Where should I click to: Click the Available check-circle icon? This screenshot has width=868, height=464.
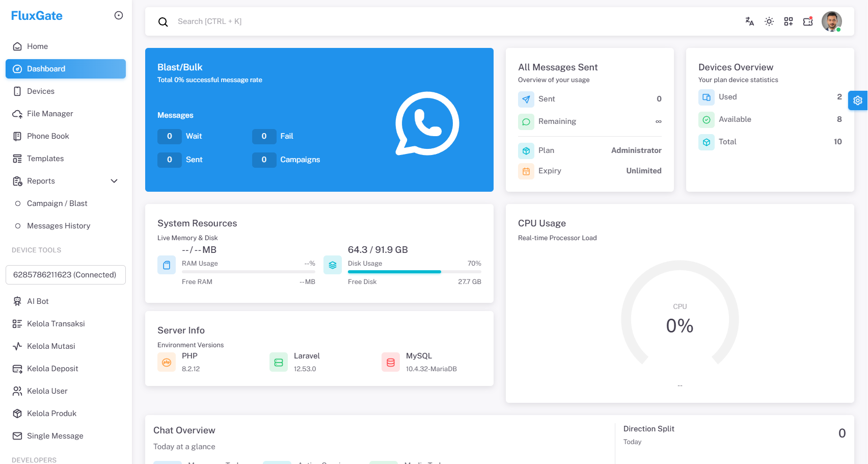tap(707, 119)
